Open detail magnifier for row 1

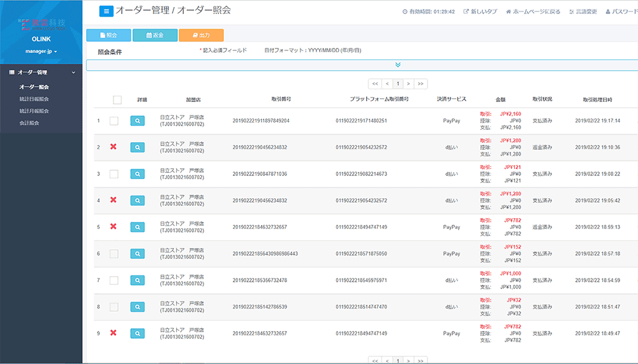pyautogui.click(x=137, y=120)
